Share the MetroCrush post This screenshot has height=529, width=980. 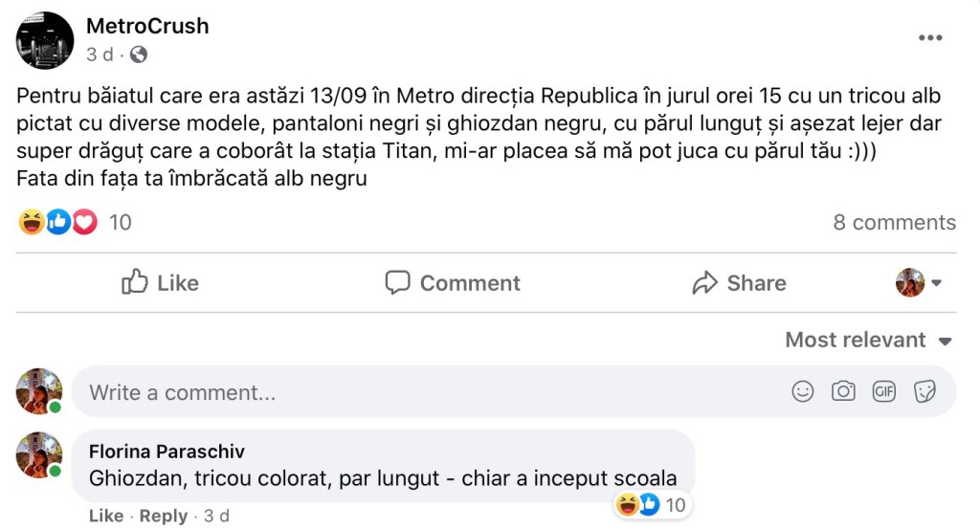[738, 283]
